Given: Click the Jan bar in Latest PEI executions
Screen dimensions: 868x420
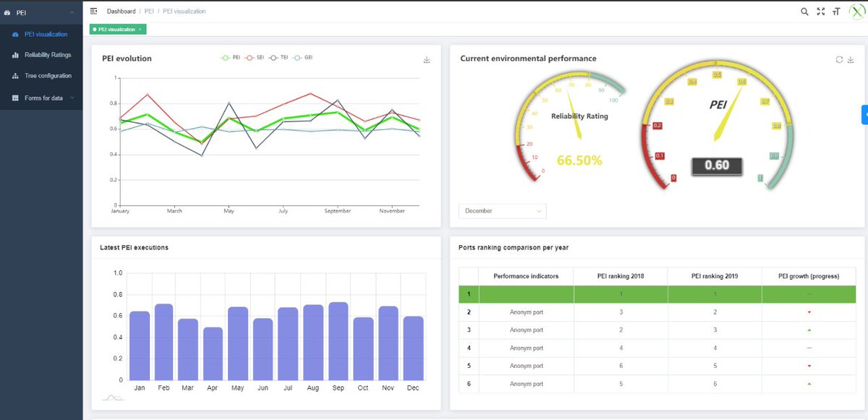Looking at the screenshot, I should pos(140,346).
